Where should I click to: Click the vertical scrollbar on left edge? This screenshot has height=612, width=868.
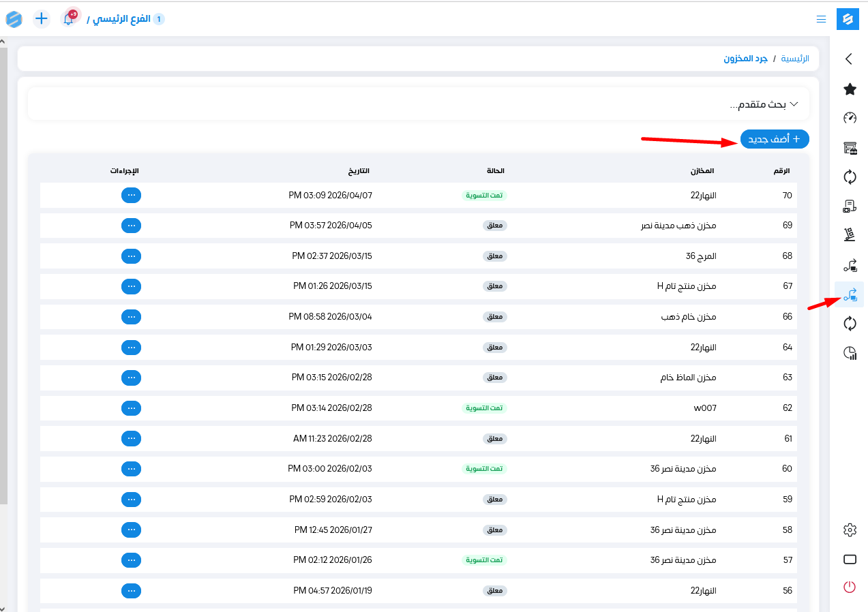(3, 273)
